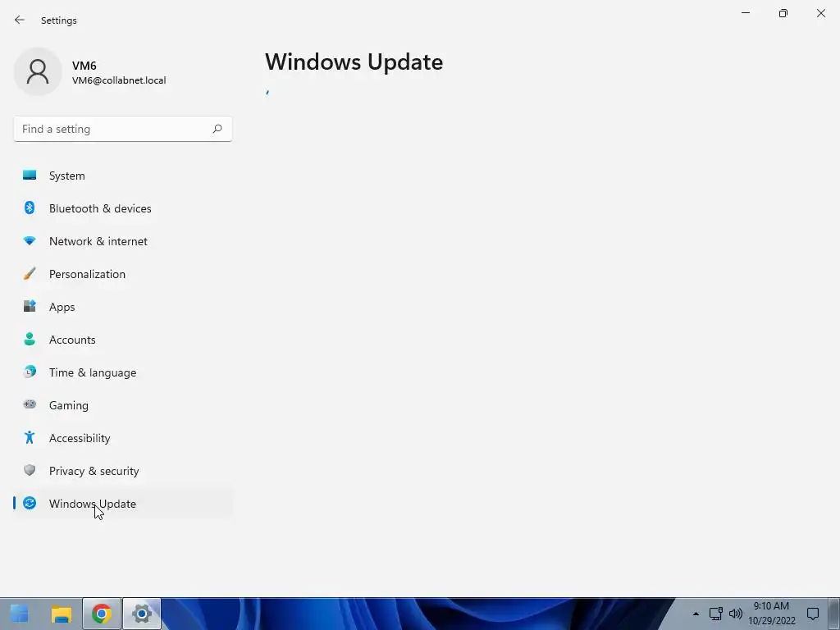840x630 pixels.
Task: Click the Bluetooth icon in sidebar
Action: [x=30, y=208]
